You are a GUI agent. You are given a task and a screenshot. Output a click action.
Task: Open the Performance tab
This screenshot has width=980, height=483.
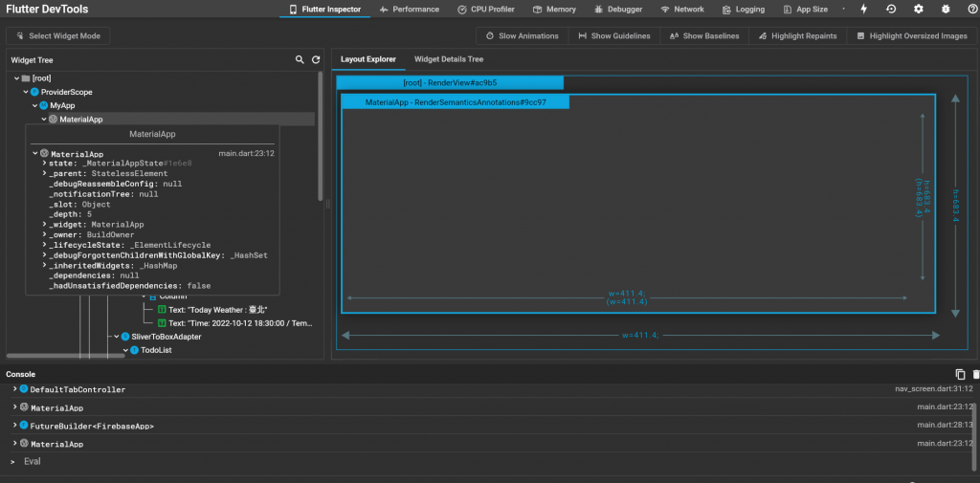[410, 10]
